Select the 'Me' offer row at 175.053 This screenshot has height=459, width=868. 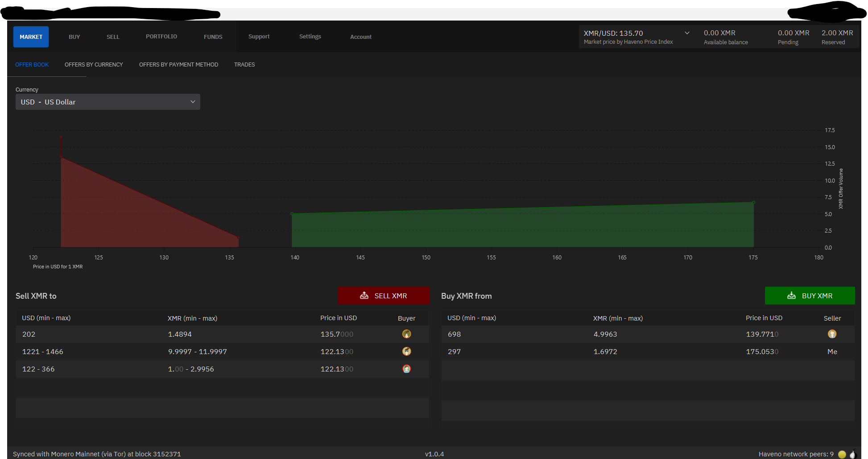(x=648, y=352)
